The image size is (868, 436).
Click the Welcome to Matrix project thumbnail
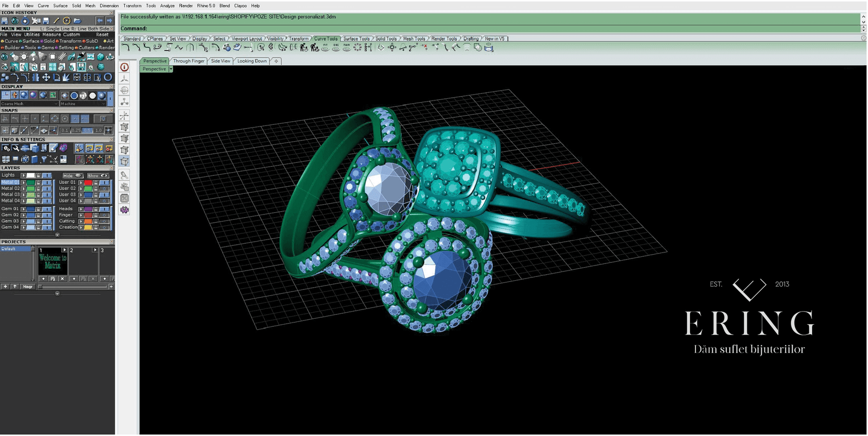(53, 262)
